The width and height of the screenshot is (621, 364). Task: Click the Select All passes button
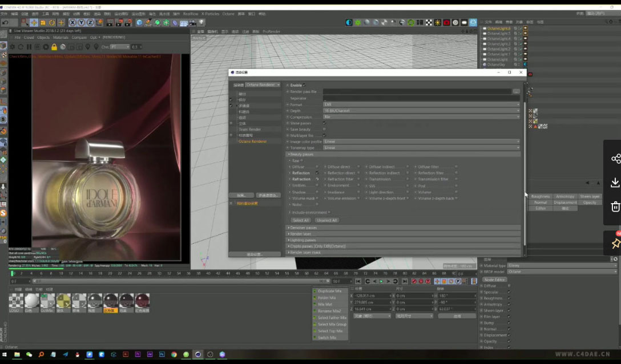[301, 220]
